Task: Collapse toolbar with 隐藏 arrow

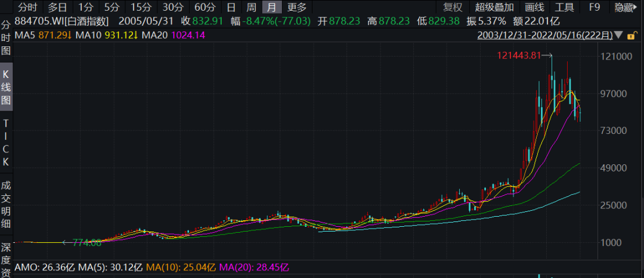Action: point(626,7)
